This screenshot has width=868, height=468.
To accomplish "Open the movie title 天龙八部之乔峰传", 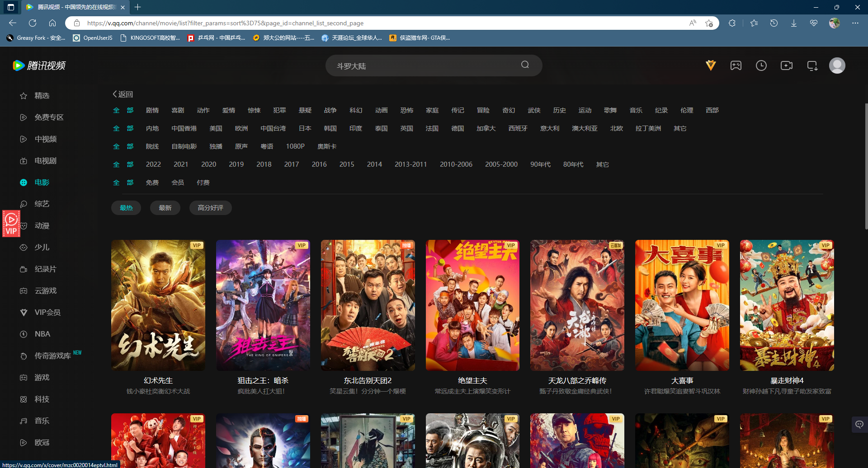I will [x=577, y=381].
